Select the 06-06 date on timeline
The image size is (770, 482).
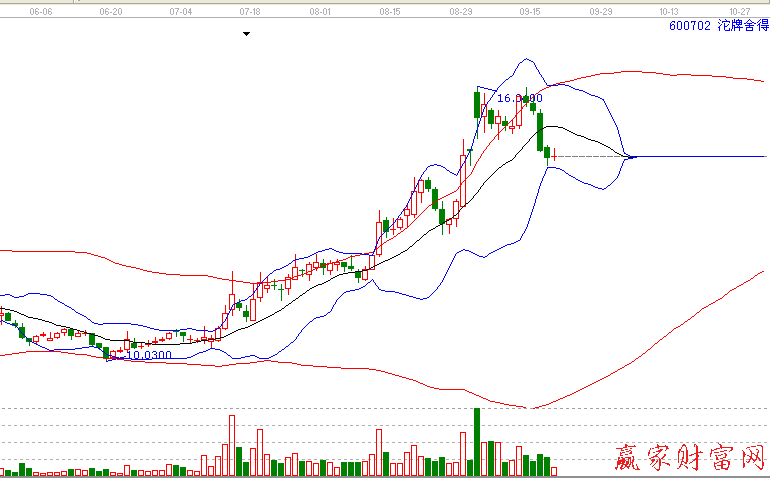(x=41, y=12)
